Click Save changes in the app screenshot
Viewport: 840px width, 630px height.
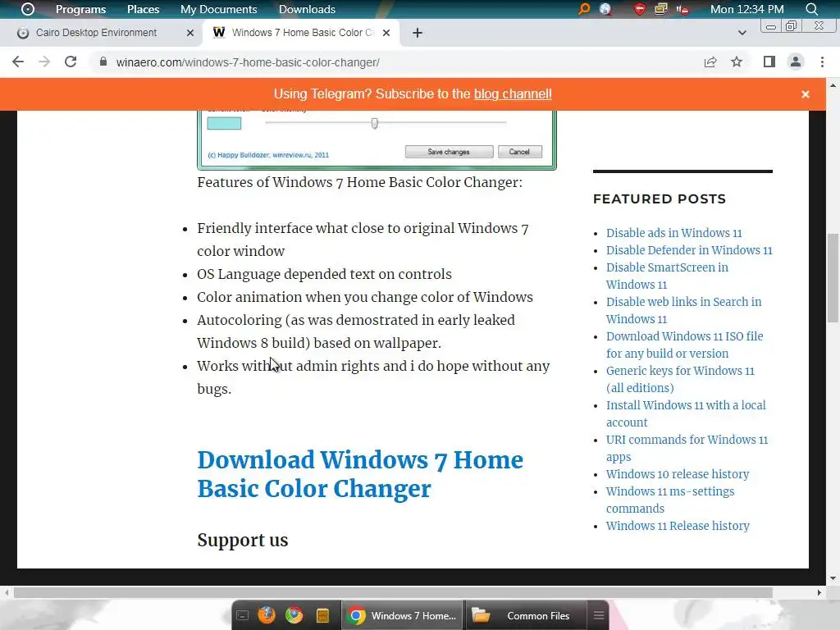pos(449,152)
